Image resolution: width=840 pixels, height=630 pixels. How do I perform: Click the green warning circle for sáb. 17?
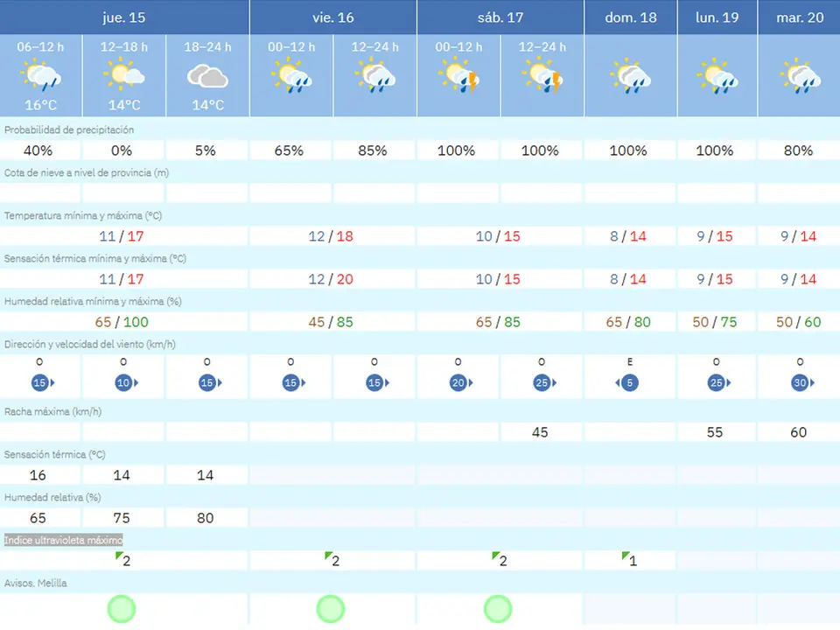(498, 609)
